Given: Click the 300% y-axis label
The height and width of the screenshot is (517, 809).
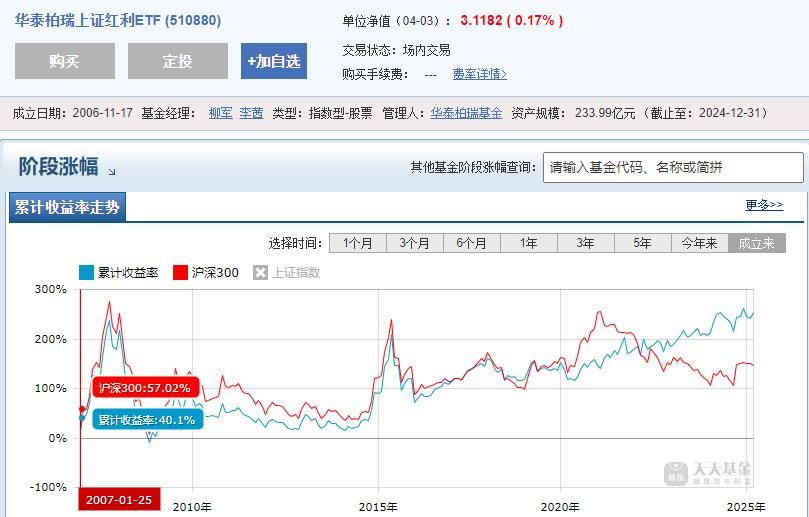Looking at the screenshot, I should tap(51, 289).
